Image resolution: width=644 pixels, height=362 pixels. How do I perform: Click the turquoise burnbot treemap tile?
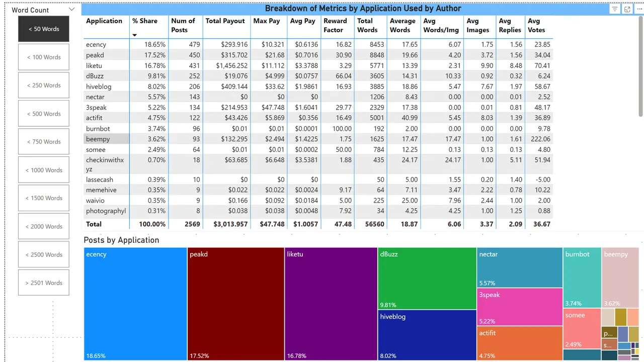[x=582, y=277]
